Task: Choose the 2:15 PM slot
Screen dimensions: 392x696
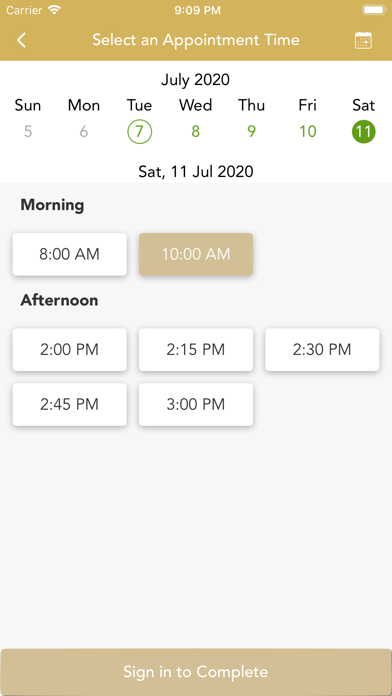Action: click(196, 350)
